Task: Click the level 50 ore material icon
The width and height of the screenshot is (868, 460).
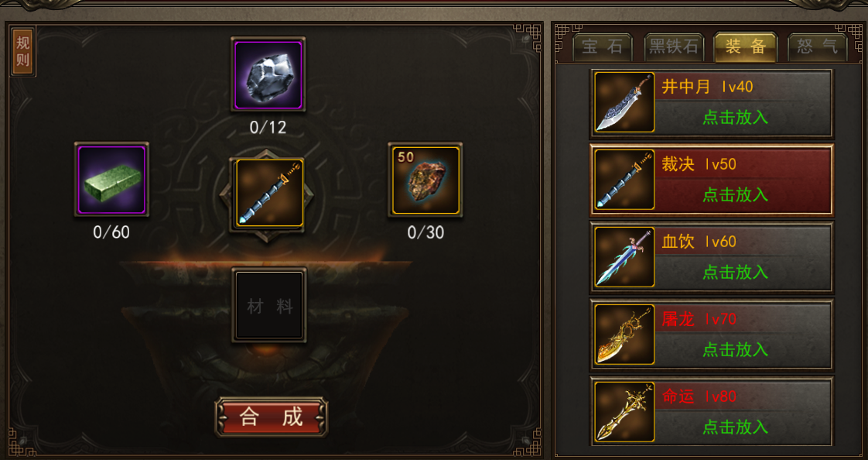Action: coord(425,180)
